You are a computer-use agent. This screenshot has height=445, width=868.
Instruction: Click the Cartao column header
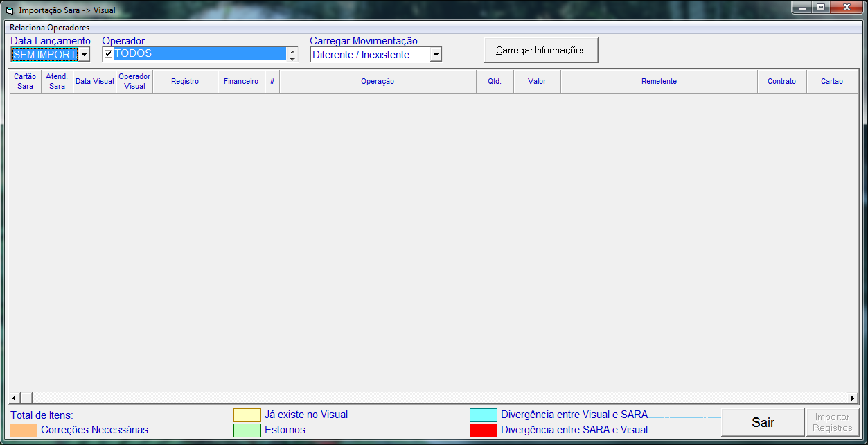[832, 81]
